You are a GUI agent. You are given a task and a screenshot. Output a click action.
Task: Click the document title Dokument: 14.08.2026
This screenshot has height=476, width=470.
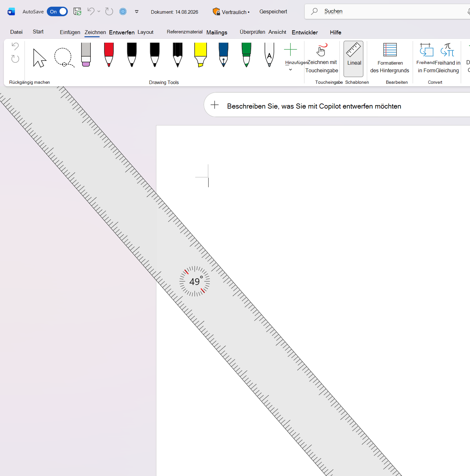coord(174,12)
